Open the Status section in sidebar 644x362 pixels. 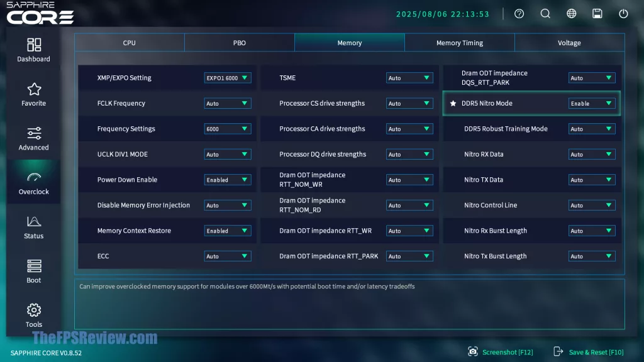click(x=34, y=228)
